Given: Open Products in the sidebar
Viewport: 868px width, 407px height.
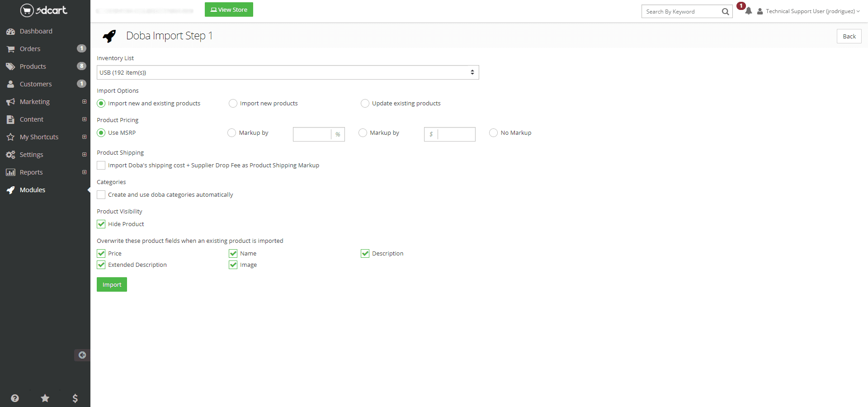Looking at the screenshot, I should point(33,66).
